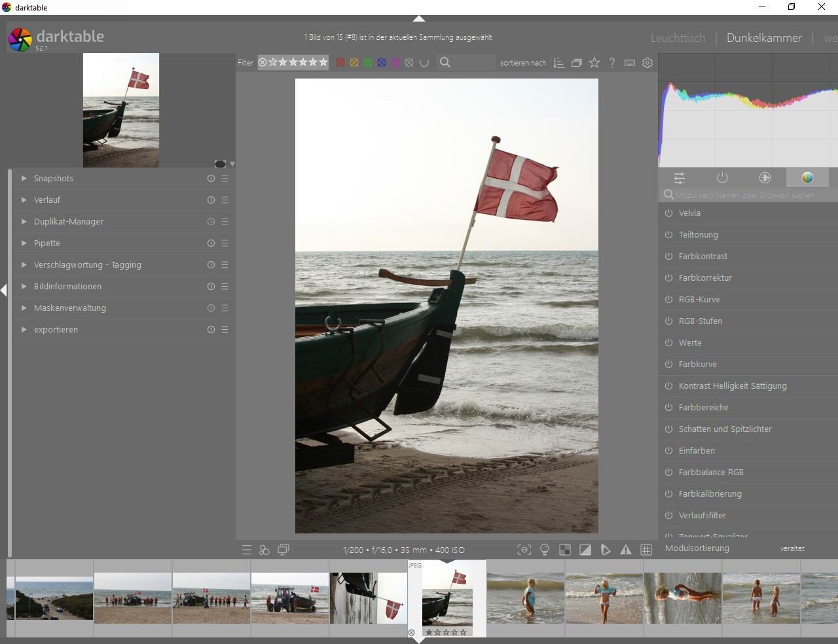The width and height of the screenshot is (838, 644).
Task: Open presets menu for Verlauf panel
Action: [225, 200]
